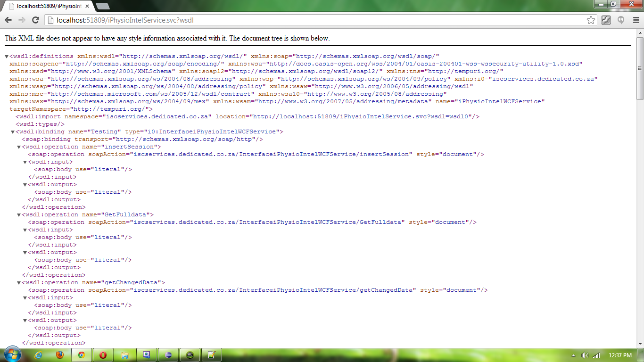Reload the WSDL page
Viewport: 644px width, 362px height.
pos(35,20)
